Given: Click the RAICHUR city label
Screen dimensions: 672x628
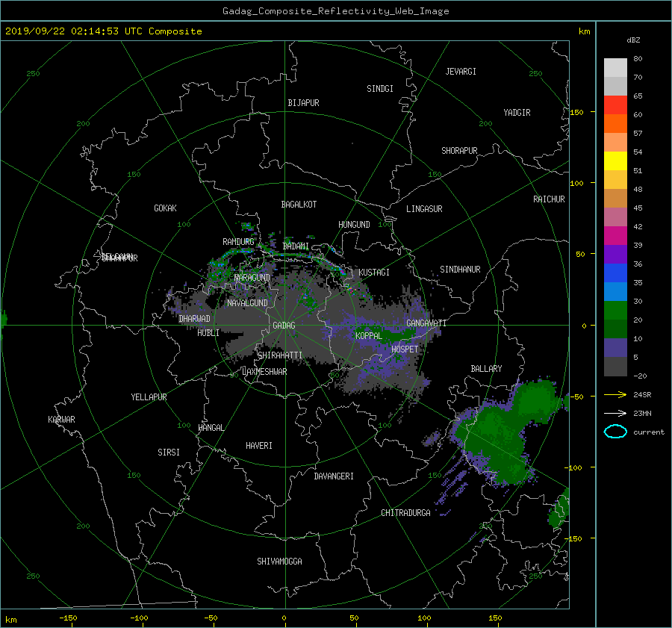Looking at the screenshot, I should [549, 199].
